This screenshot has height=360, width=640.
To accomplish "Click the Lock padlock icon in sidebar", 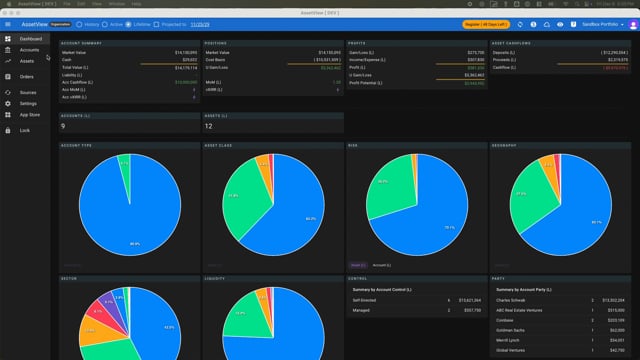I will (x=8, y=131).
